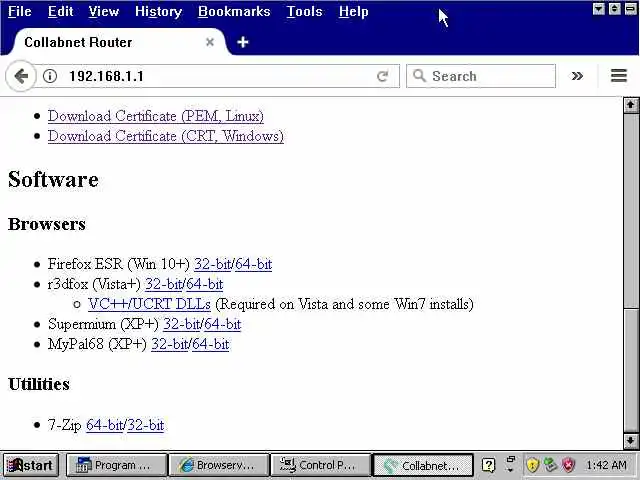
Task: Download 7-Zip 64-bit
Action: (104, 425)
